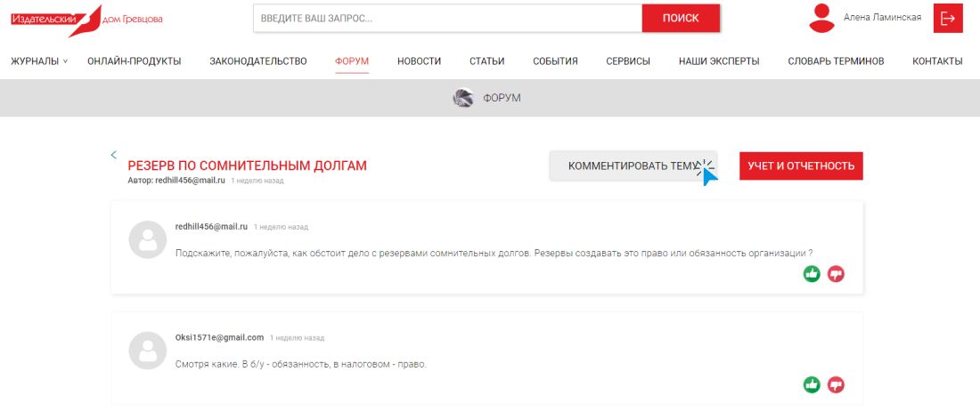Image resolution: width=980 pixels, height=412 pixels.
Task: Dislike the redhill456@mail.ru post with thumbs down
Action: (836, 274)
